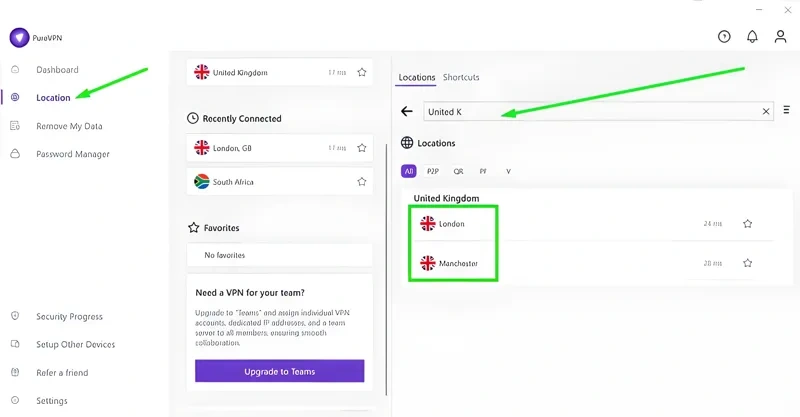This screenshot has width=800, height=417.
Task: Select the PF filter chip
Action: pos(483,171)
